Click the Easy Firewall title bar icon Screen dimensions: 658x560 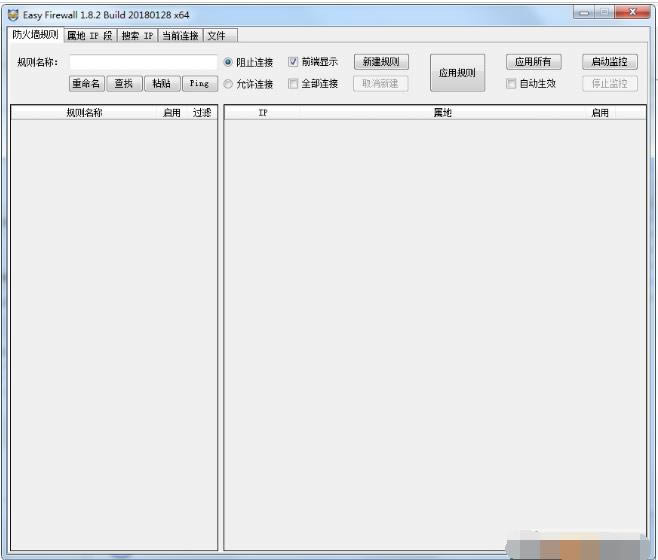click(x=13, y=15)
